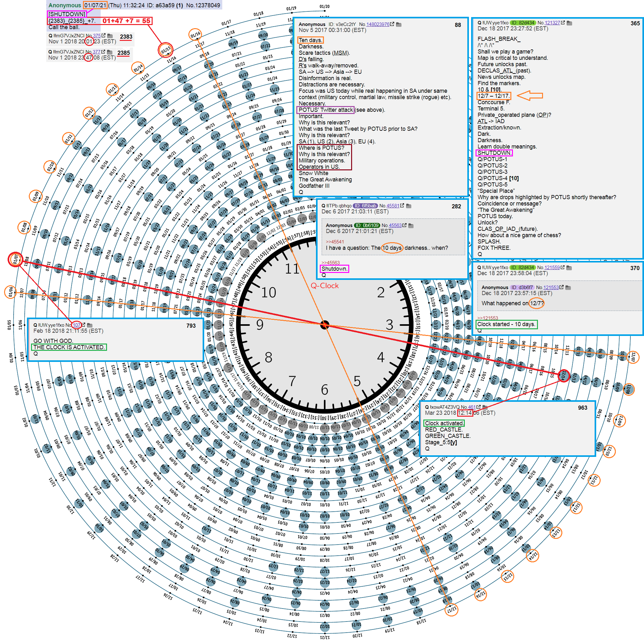Viewport: 644px width, 644px height.
Task: Click ID badge 82d434 in post 365
Action: click(x=523, y=23)
